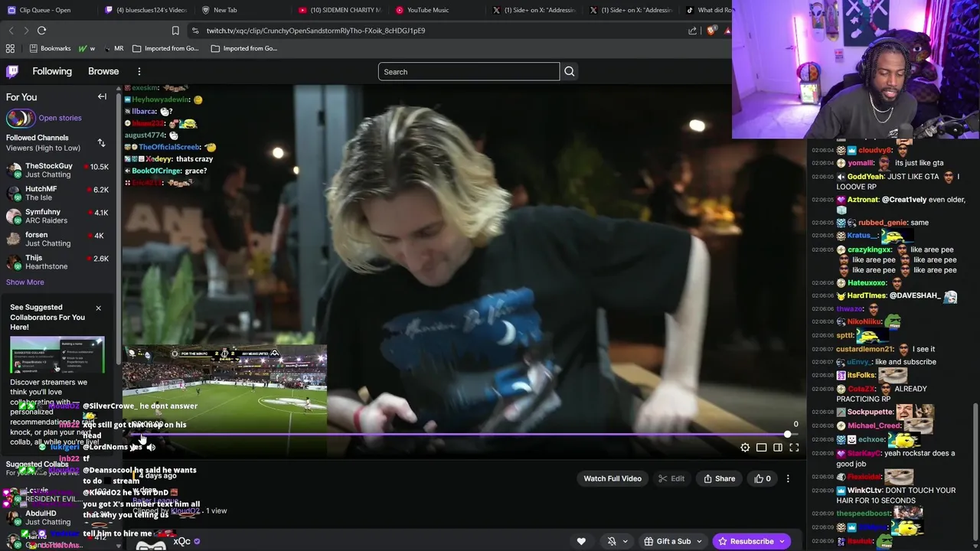Image resolution: width=980 pixels, height=551 pixels.
Task: Click the Twitch logo home icon
Action: pos(12,72)
